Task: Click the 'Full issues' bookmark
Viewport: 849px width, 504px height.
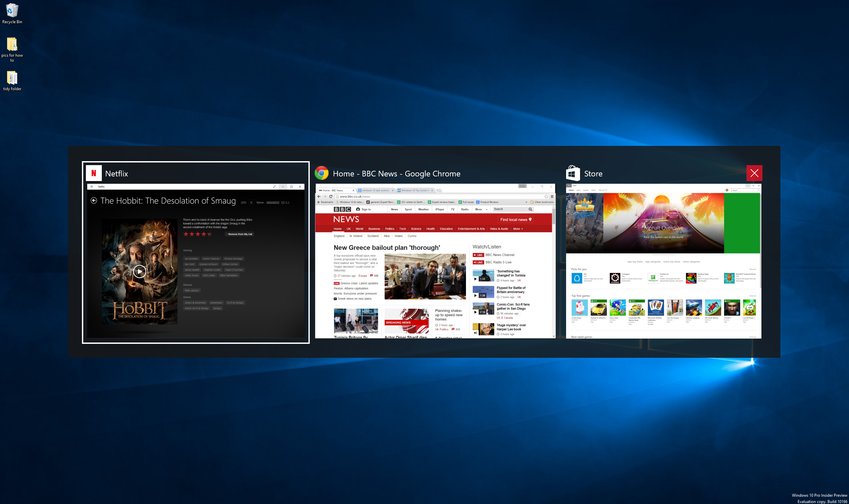Action: pos(466,202)
